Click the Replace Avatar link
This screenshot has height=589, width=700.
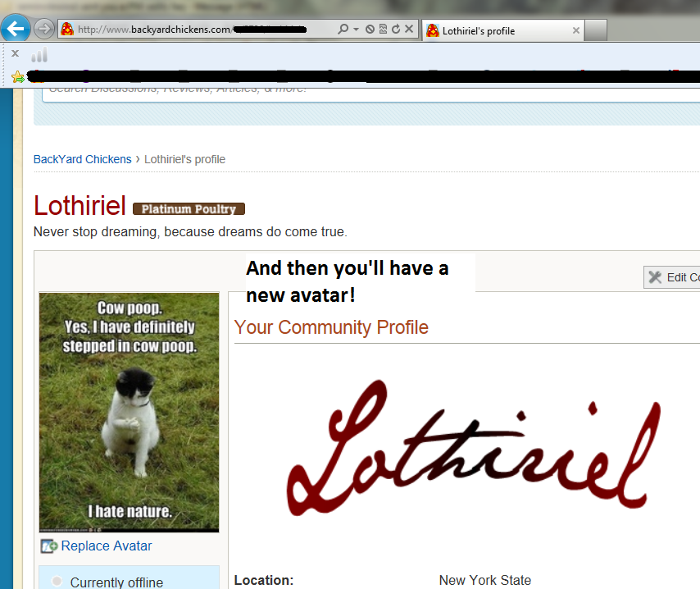pos(107,546)
